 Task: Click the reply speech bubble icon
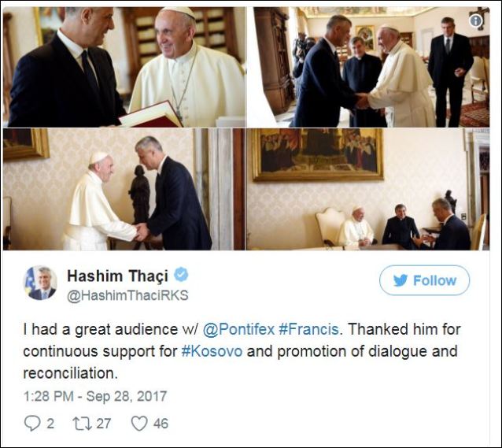pos(32,424)
